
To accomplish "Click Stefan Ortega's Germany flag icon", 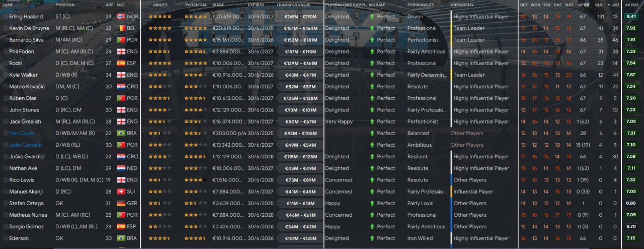I will pyautogui.click(x=120, y=203).
